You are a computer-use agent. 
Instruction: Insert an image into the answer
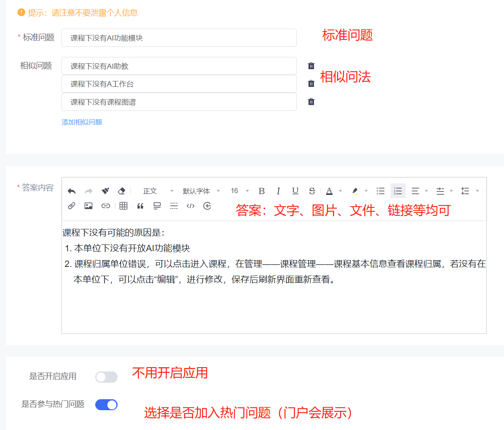(x=88, y=206)
